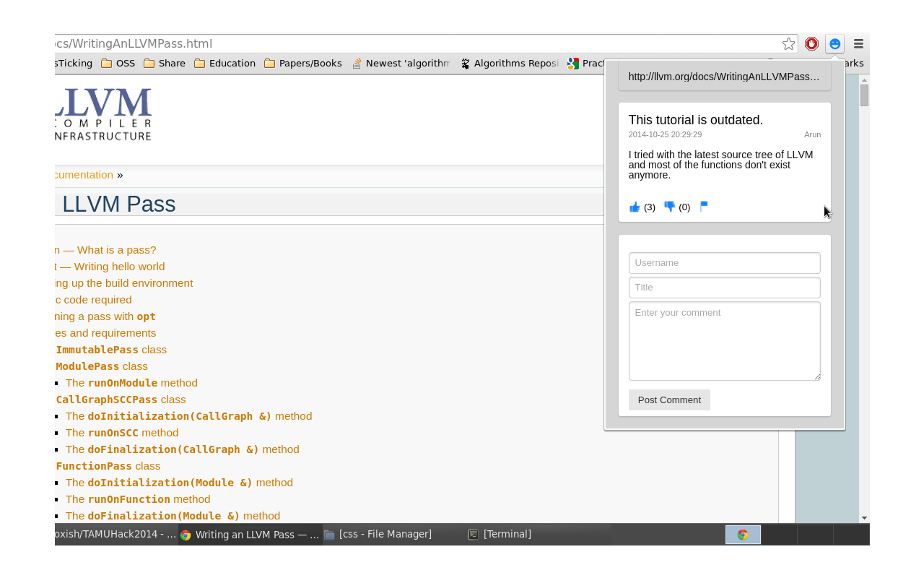Open the classes and requirements link
Viewport: 924px width, 578px height.
pyautogui.click(x=105, y=333)
